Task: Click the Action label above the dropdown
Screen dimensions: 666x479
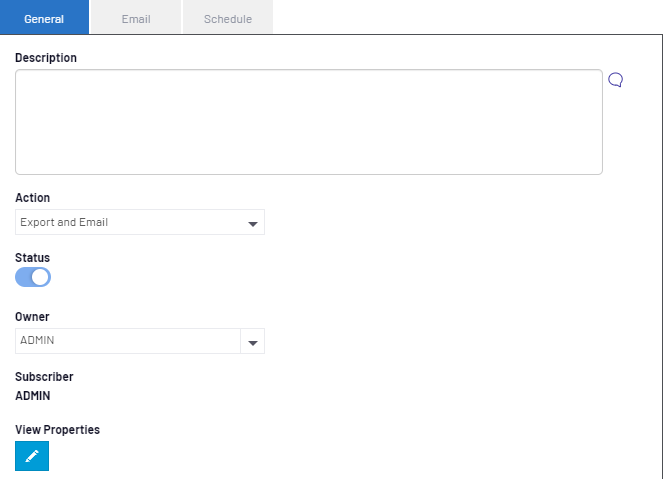Action: (32, 198)
